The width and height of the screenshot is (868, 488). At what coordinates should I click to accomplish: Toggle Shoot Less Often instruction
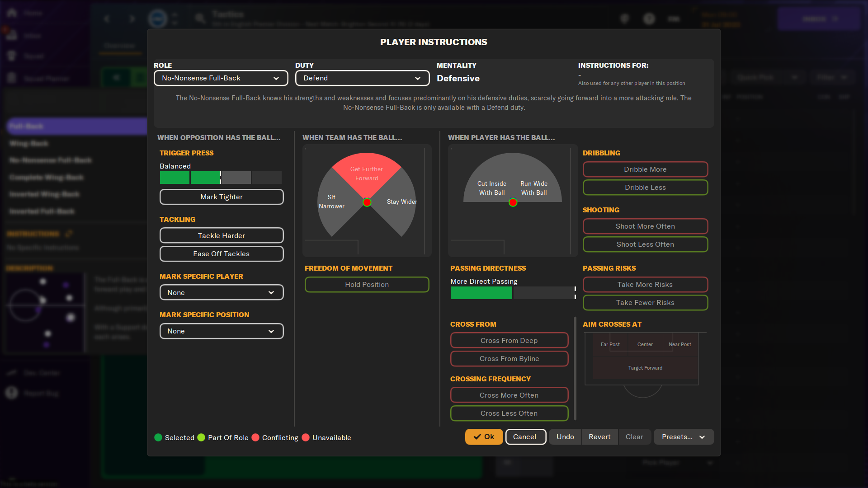click(645, 244)
